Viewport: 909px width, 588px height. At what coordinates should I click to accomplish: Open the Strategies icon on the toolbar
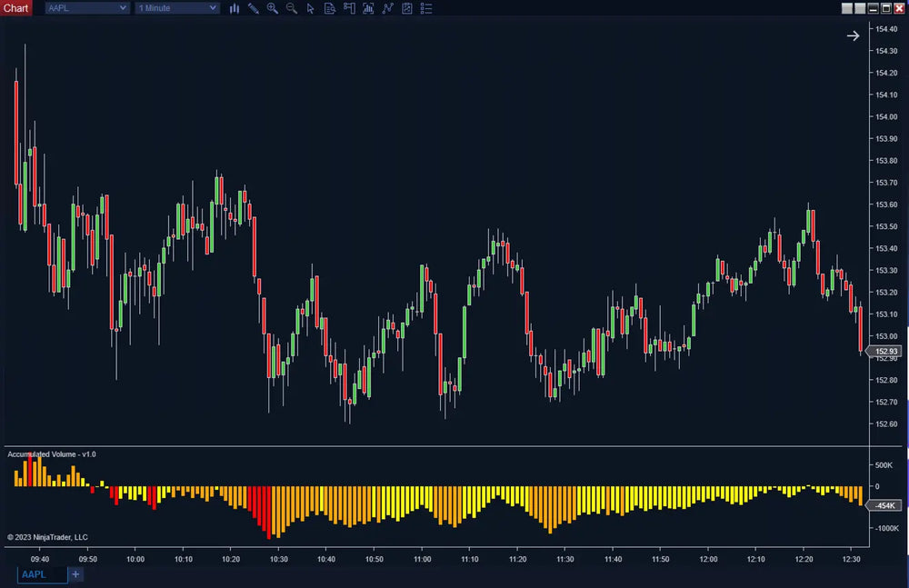[388, 8]
